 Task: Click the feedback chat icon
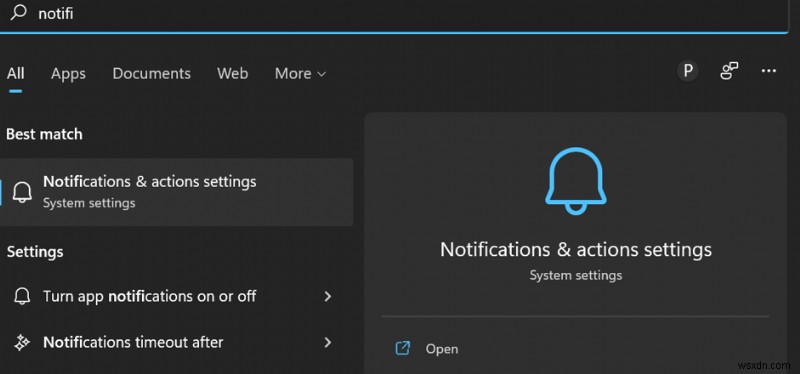729,71
